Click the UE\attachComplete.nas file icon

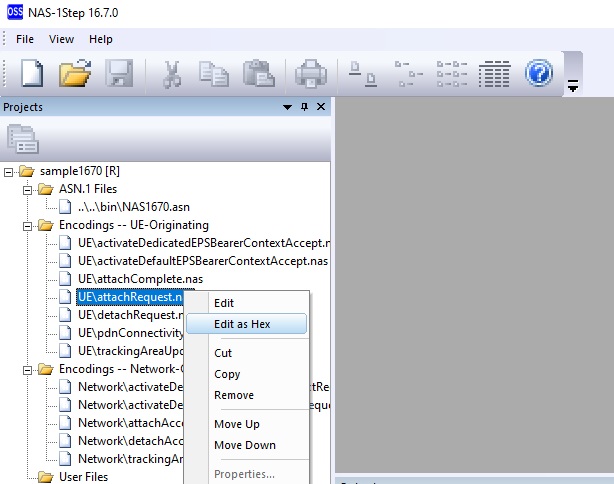(65, 279)
